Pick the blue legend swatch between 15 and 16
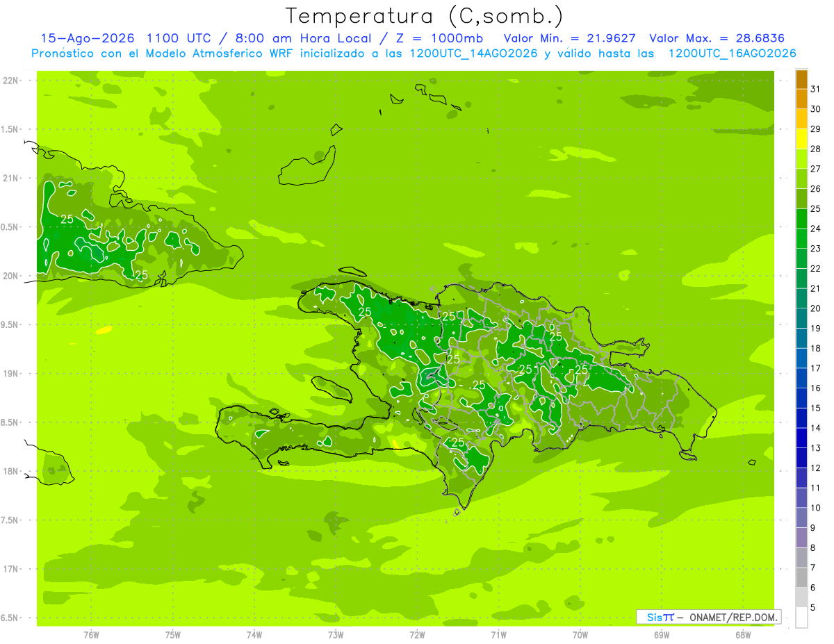 click(x=801, y=398)
